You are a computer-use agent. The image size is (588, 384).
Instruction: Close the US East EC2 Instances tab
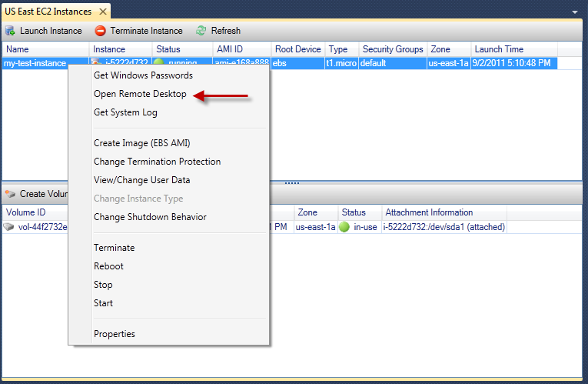pyautogui.click(x=102, y=12)
